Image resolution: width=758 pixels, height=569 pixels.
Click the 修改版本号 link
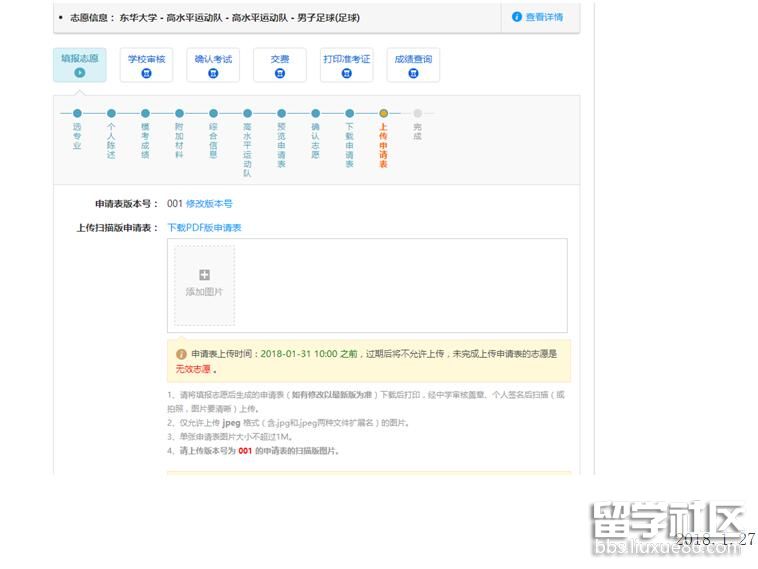pyautogui.click(x=209, y=204)
